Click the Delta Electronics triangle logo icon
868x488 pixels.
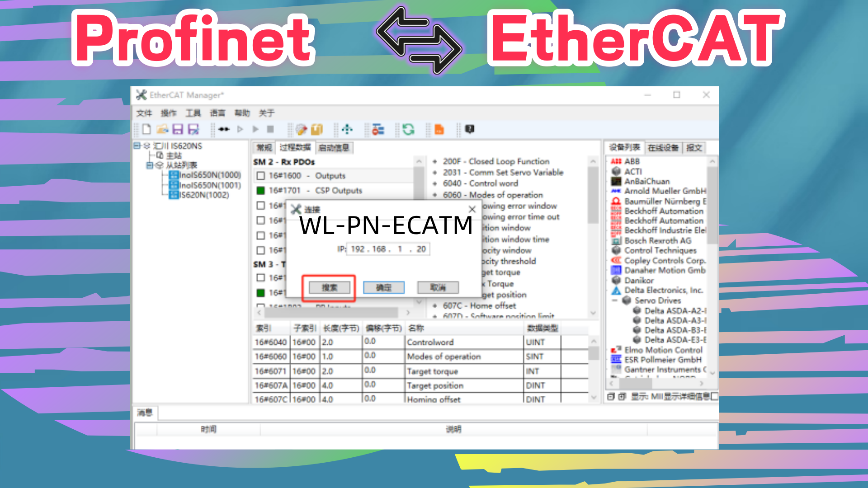(616, 290)
